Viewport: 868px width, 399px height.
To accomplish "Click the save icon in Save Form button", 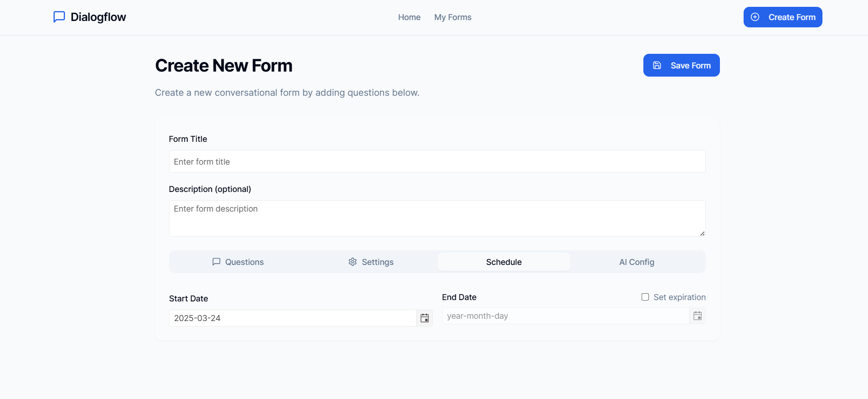I will (657, 65).
